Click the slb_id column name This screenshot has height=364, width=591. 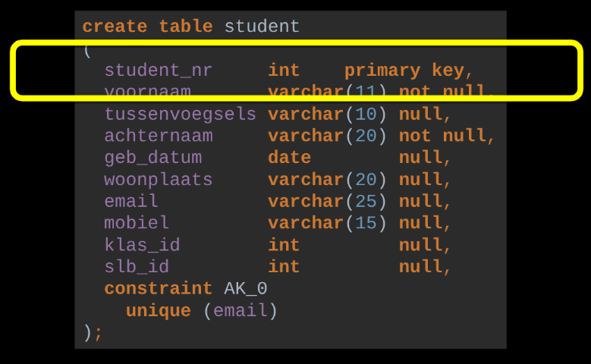coord(137,267)
